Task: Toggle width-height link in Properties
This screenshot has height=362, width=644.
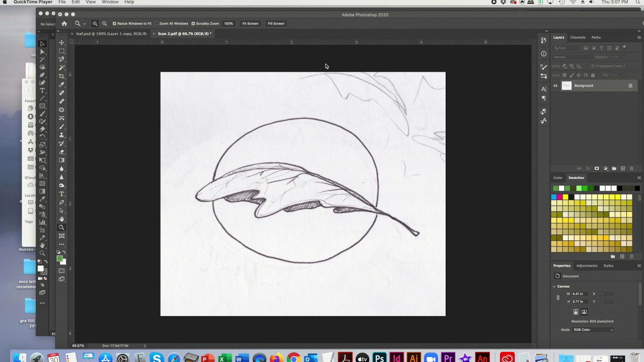Action: click(557, 298)
